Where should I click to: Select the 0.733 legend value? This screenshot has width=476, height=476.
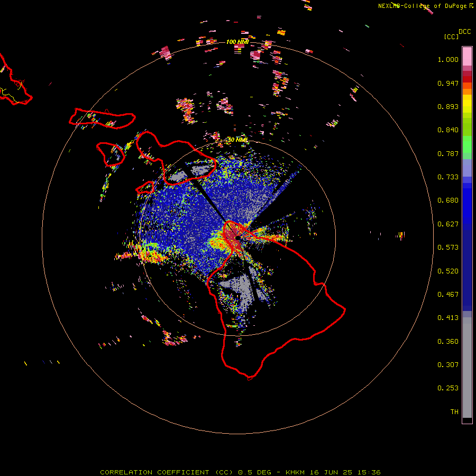(x=448, y=177)
